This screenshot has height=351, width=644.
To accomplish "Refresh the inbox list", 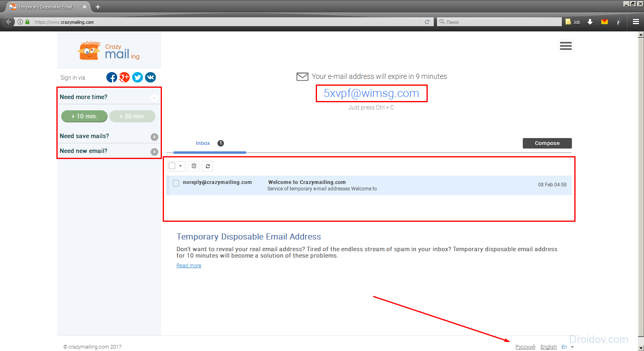I will (x=207, y=166).
